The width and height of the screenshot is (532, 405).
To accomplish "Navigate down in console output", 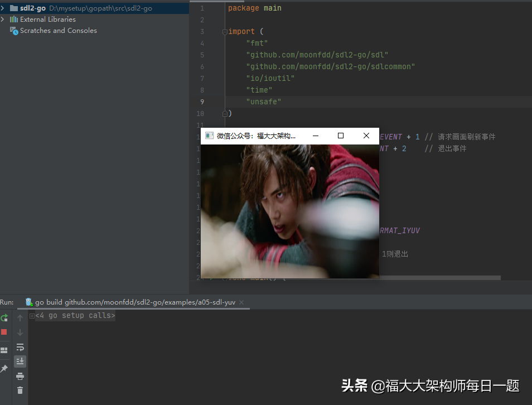I will tap(20, 332).
